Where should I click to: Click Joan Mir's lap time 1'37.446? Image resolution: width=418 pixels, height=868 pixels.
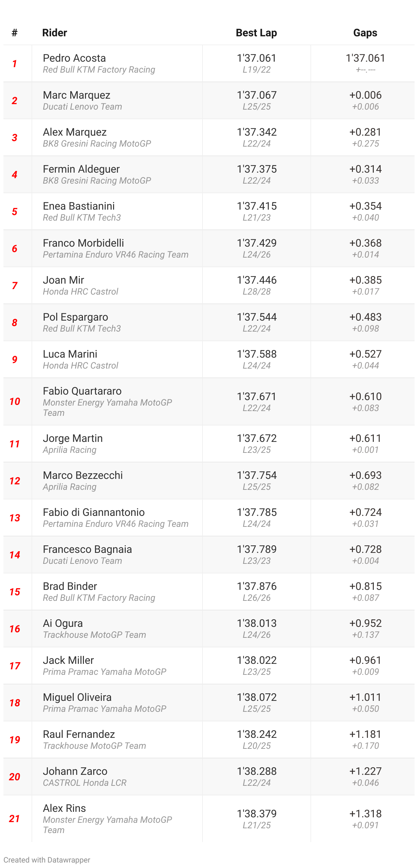coord(257,280)
